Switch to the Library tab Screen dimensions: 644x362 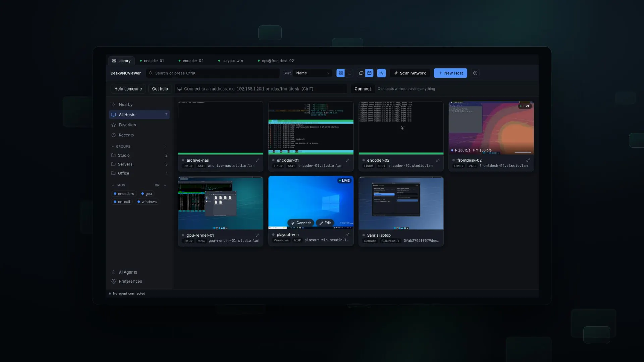point(121,61)
